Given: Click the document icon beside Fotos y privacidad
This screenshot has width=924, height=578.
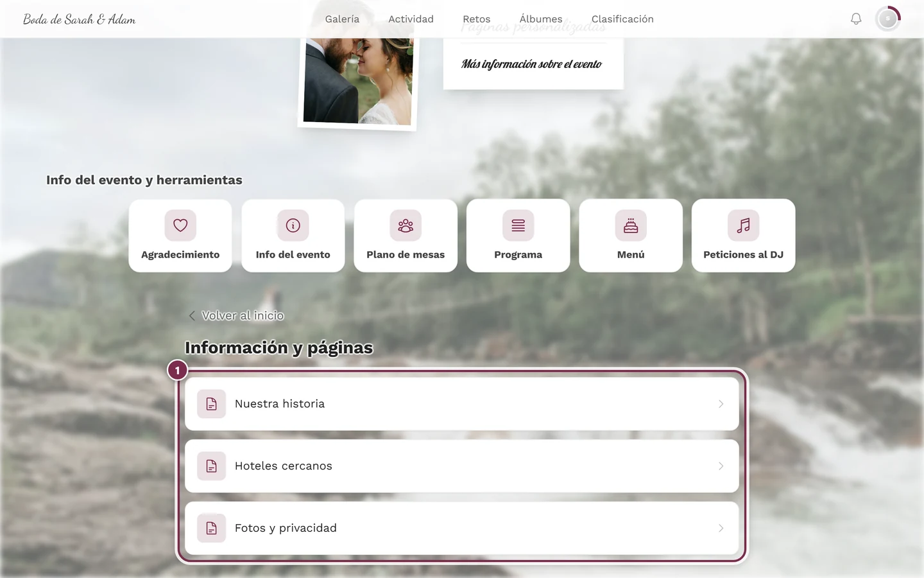Looking at the screenshot, I should coord(212,529).
